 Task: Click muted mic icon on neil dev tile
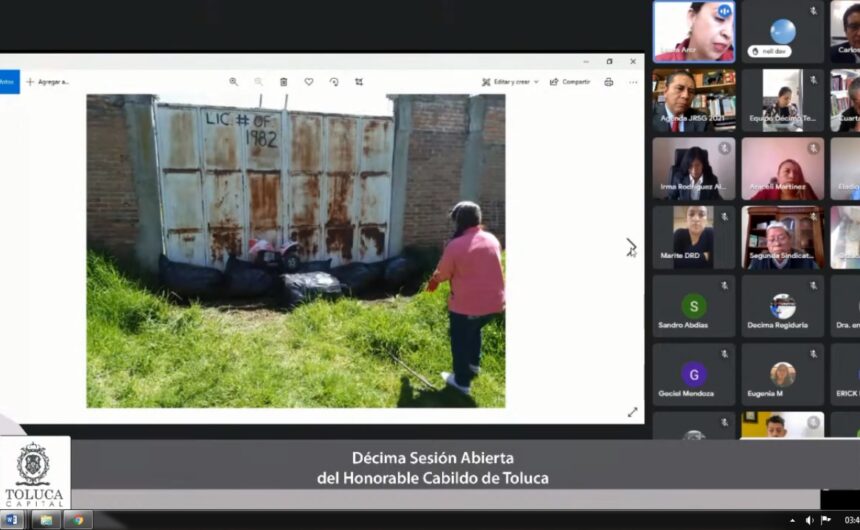click(x=813, y=11)
